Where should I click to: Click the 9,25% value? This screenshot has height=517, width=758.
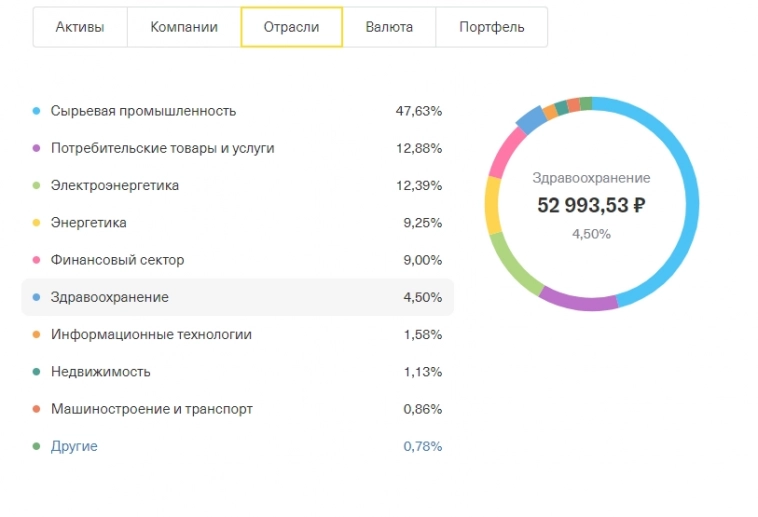coord(423,223)
